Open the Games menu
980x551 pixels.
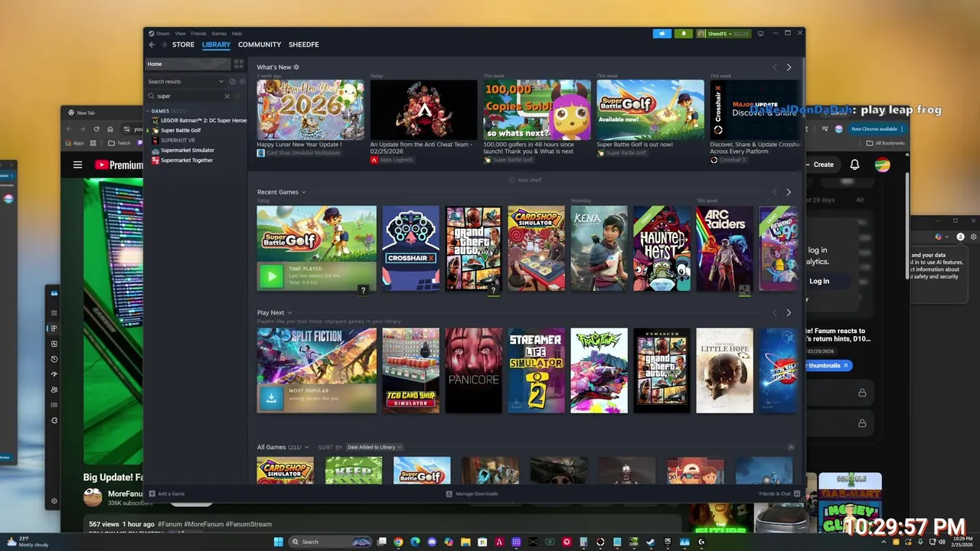(219, 34)
